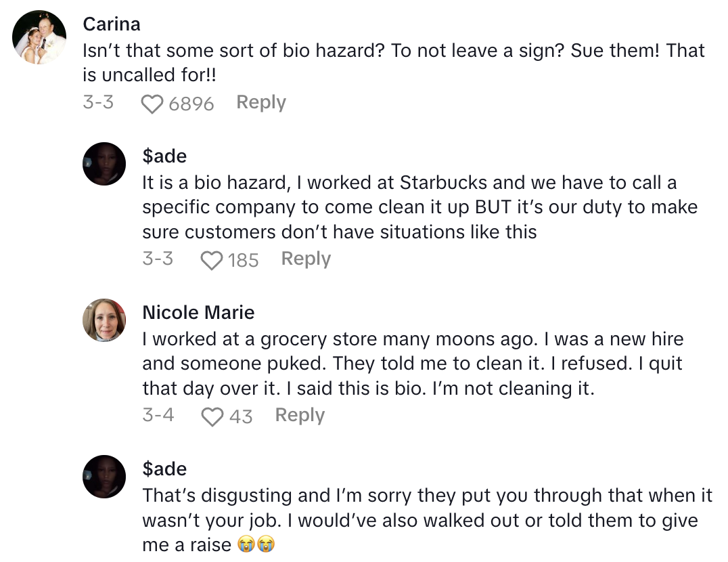Open the Carina username link
Screen dimensions: 728x562
click(x=112, y=24)
